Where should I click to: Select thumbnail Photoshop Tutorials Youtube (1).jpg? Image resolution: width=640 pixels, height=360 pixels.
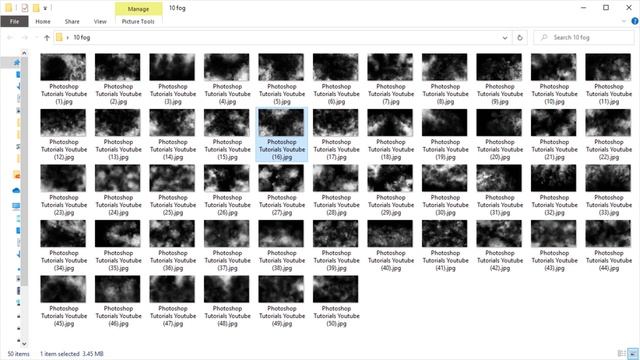(63, 67)
